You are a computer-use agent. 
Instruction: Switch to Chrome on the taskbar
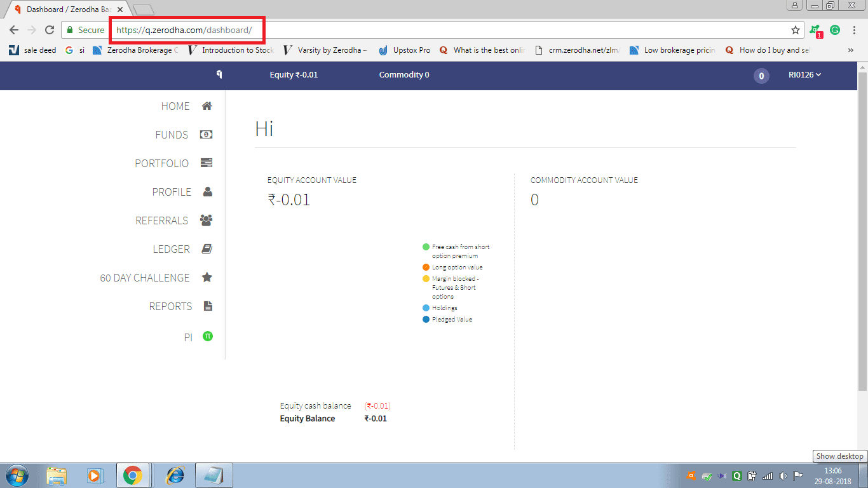tap(132, 476)
